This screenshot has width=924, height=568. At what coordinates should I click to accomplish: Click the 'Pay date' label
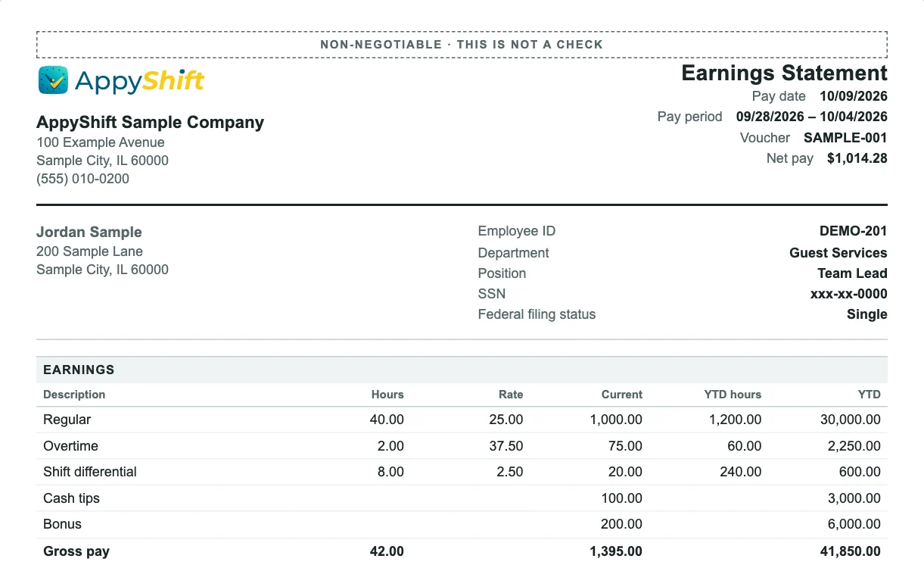pyautogui.click(x=779, y=96)
